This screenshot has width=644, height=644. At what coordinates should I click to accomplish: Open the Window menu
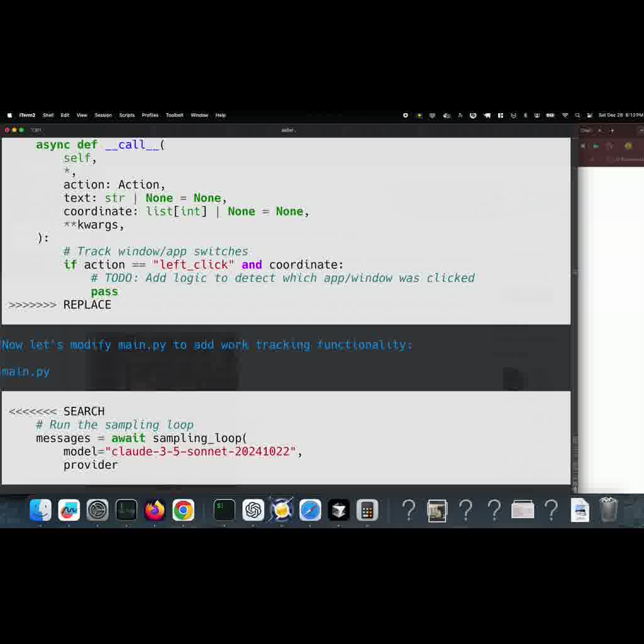pyautogui.click(x=199, y=116)
